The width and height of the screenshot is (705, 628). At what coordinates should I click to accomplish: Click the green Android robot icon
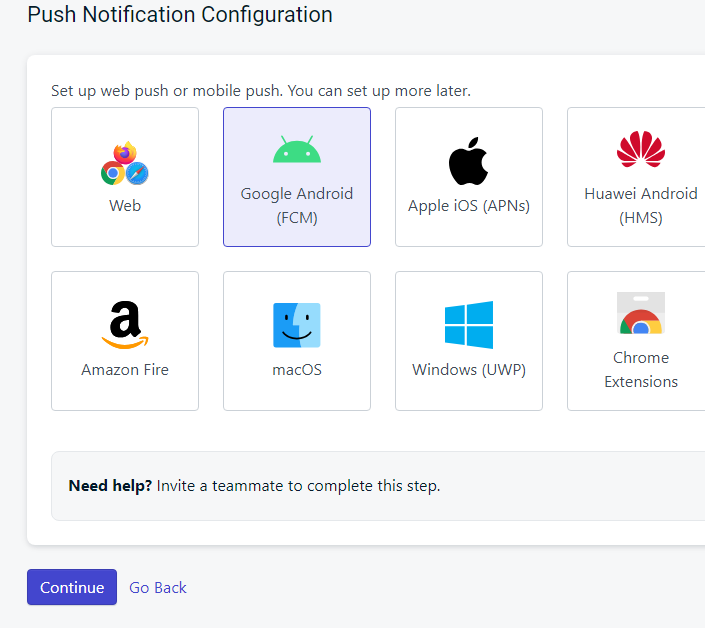coord(297,149)
